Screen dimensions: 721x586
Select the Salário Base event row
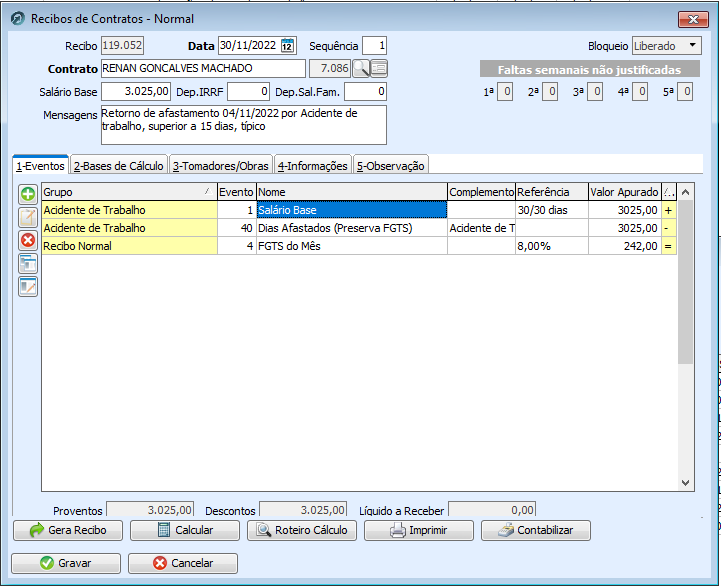coord(359,210)
